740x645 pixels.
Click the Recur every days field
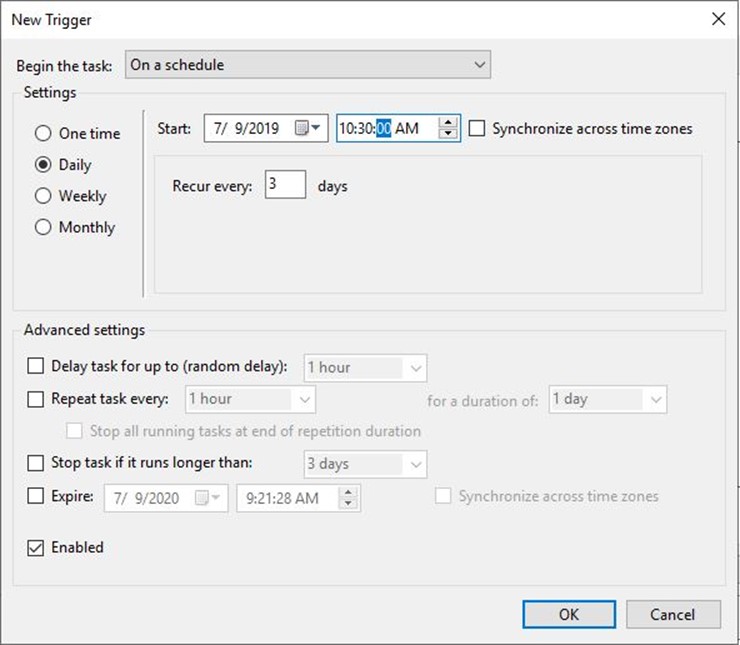tap(285, 184)
